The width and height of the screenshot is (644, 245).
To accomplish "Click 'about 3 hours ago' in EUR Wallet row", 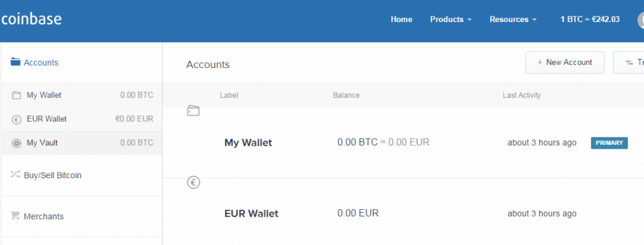I will 541,214.
